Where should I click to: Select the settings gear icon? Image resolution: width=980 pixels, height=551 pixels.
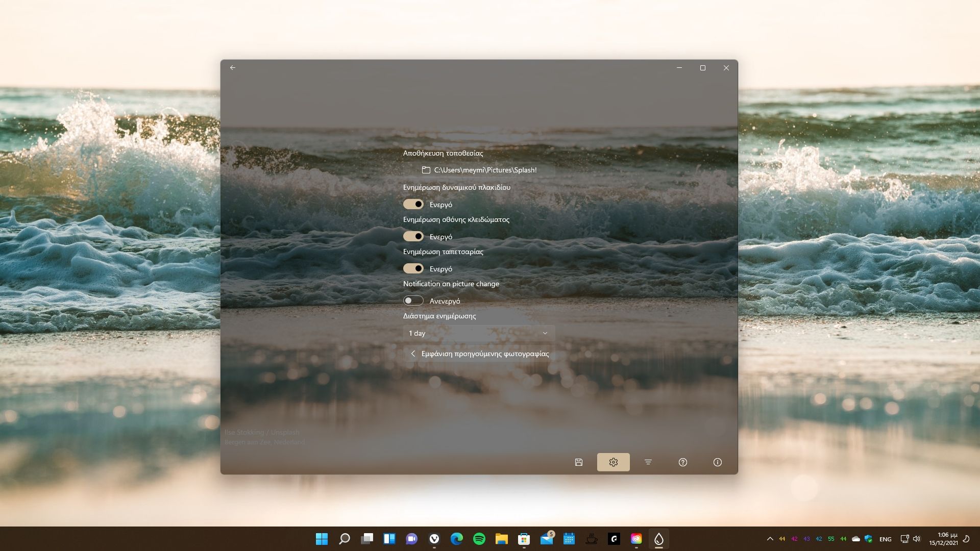(613, 462)
